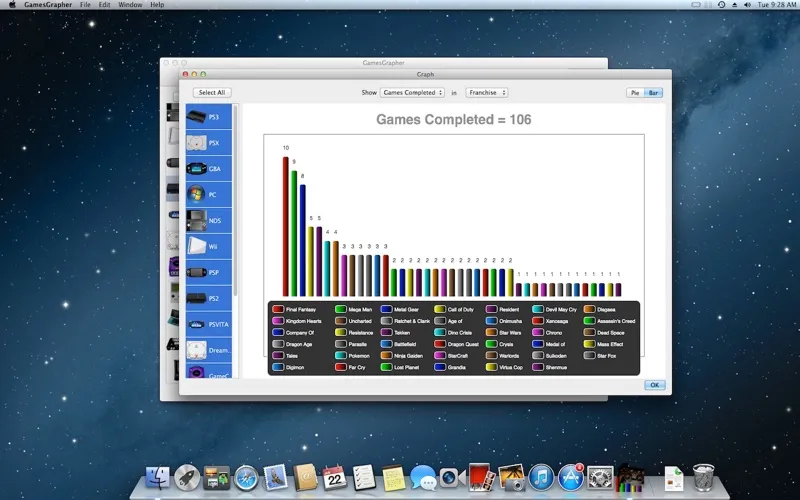Launch Safari from the dock
The image size is (800, 500).
246,478
